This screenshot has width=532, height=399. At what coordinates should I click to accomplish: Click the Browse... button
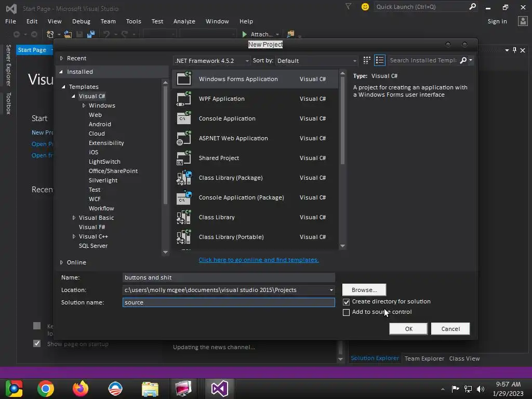click(364, 290)
